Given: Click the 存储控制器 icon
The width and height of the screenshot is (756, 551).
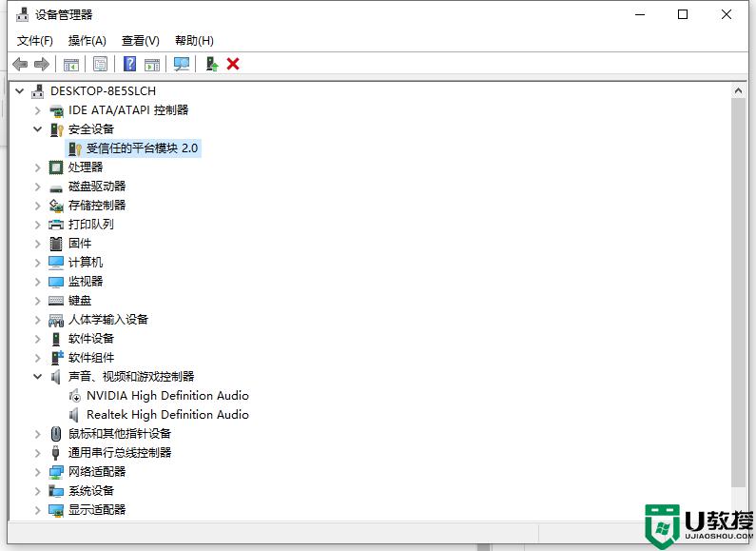Looking at the screenshot, I should [x=56, y=206].
